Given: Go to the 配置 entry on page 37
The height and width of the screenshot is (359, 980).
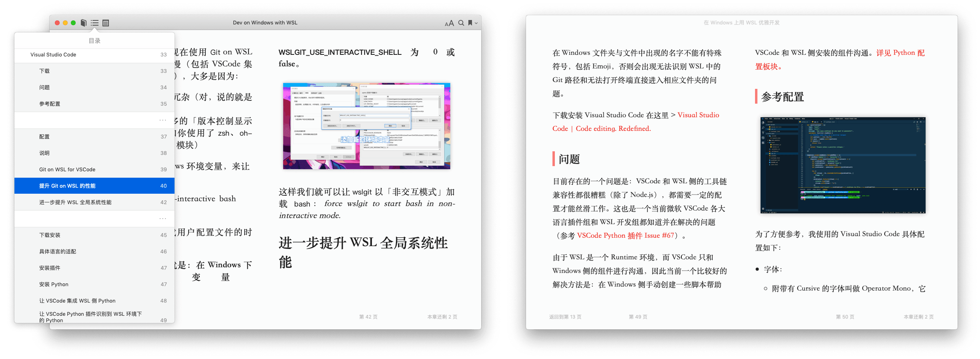Looking at the screenshot, I should point(94,137).
